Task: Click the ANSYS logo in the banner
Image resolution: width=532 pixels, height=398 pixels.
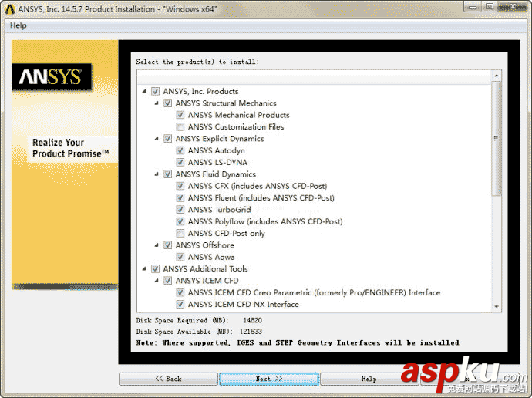Action: pyautogui.click(x=52, y=77)
